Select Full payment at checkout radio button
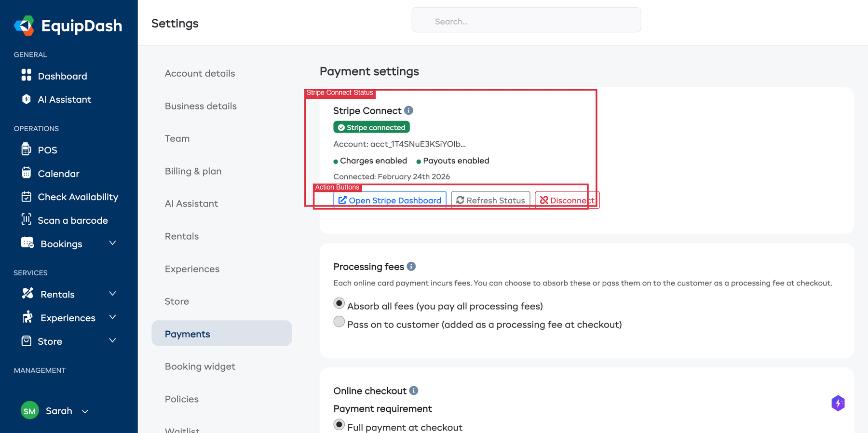Screen dimensions: 868x433 339,425
